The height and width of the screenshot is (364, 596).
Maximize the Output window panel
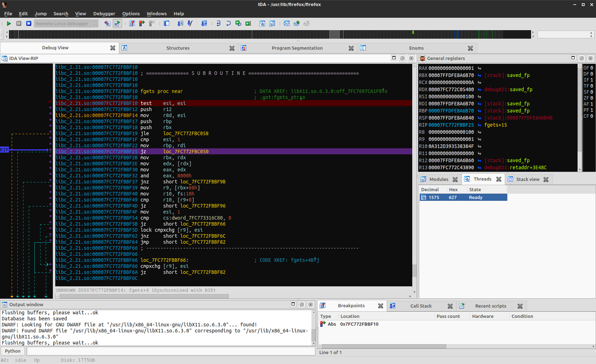point(293,304)
